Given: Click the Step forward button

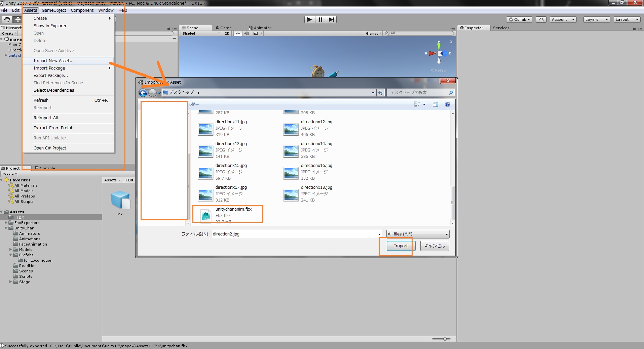Looking at the screenshot, I should (331, 19).
